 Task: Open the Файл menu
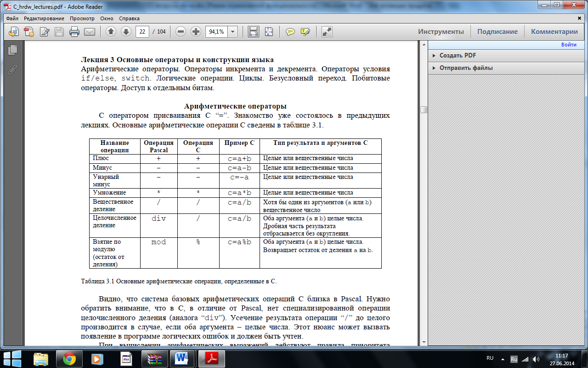click(12, 18)
